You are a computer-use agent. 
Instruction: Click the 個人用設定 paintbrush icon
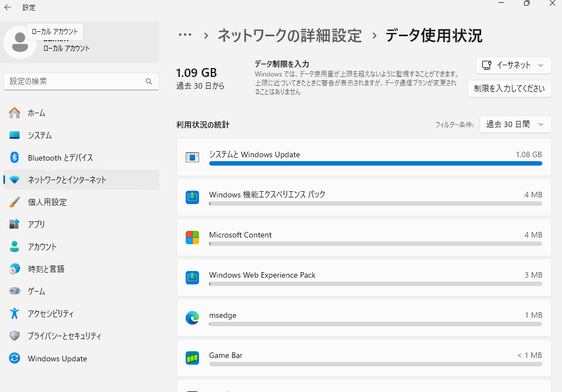pyautogui.click(x=14, y=202)
